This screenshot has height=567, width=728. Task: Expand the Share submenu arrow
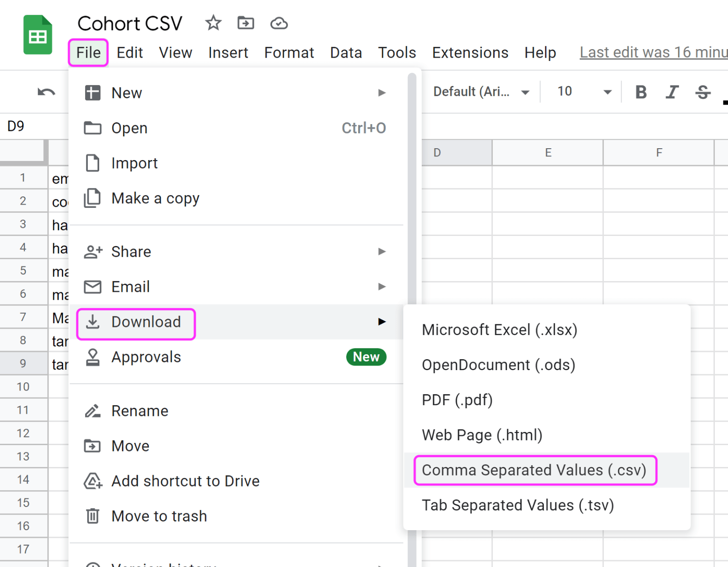point(382,251)
